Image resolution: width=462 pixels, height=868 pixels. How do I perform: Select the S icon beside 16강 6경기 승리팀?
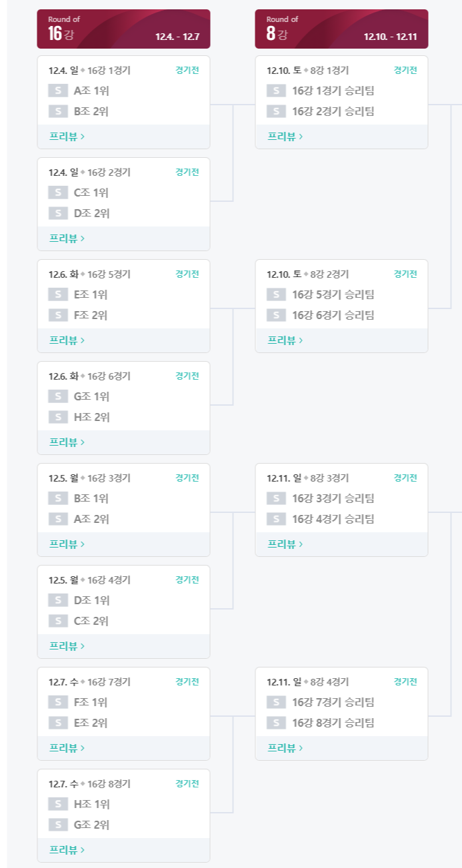point(277,315)
